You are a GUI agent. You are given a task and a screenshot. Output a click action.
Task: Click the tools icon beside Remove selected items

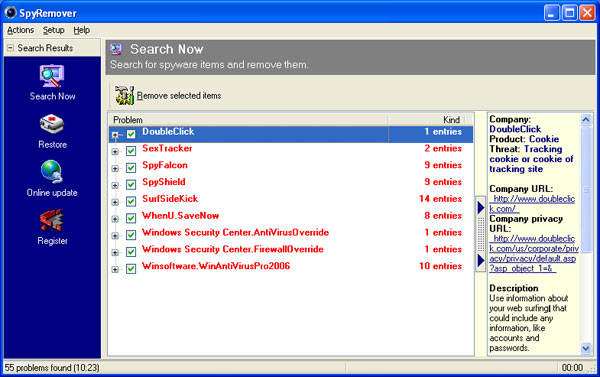pos(124,95)
